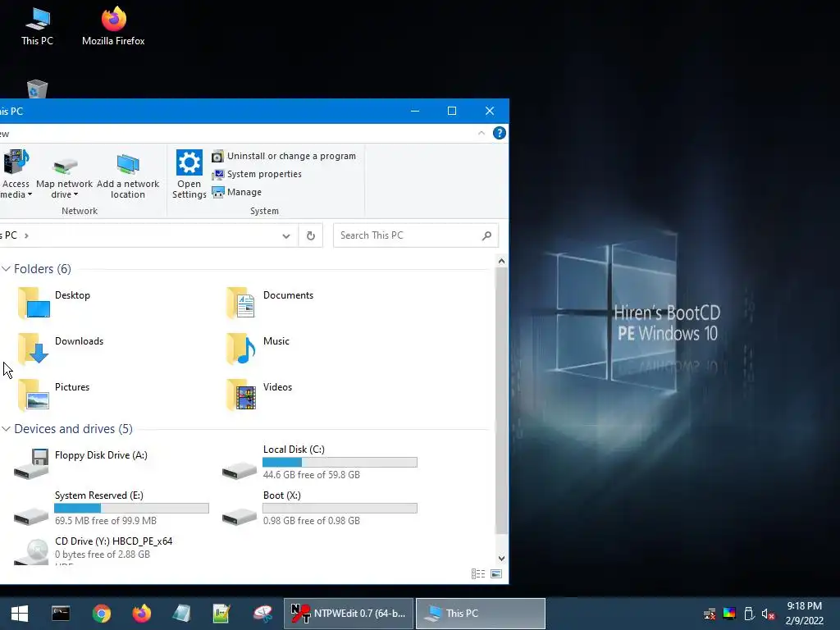
Task: Click the colorful display tray icon
Action: pyautogui.click(x=729, y=614)
